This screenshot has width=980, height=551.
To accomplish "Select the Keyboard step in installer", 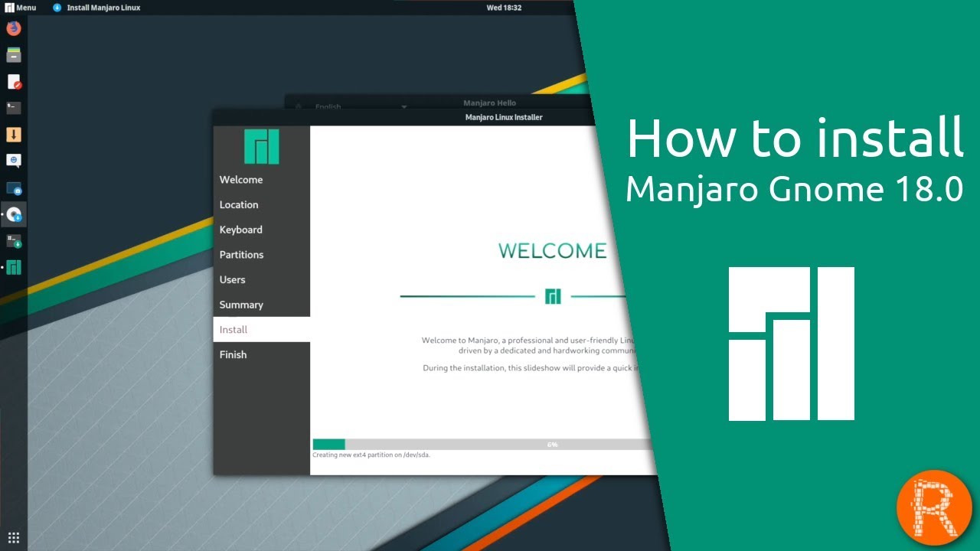I will 262,230.
